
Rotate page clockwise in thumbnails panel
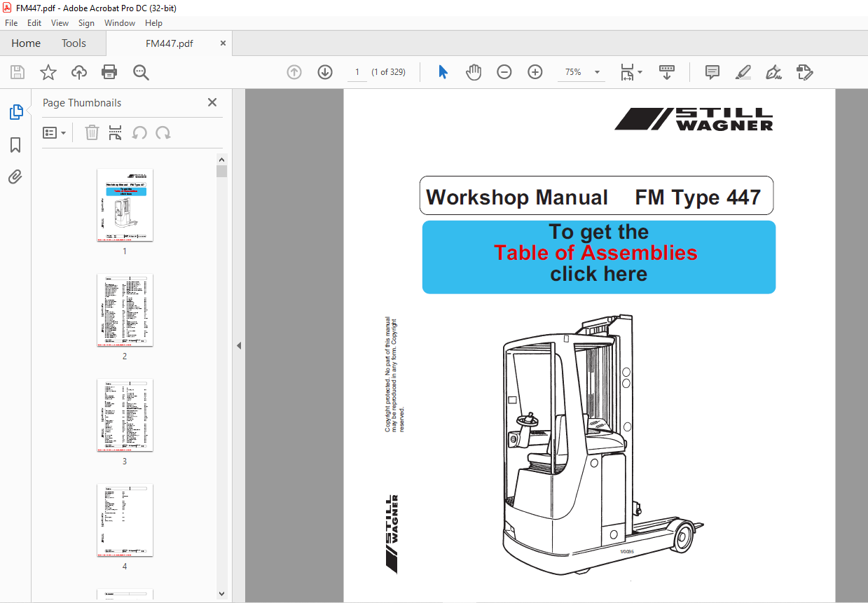point(163,132)
